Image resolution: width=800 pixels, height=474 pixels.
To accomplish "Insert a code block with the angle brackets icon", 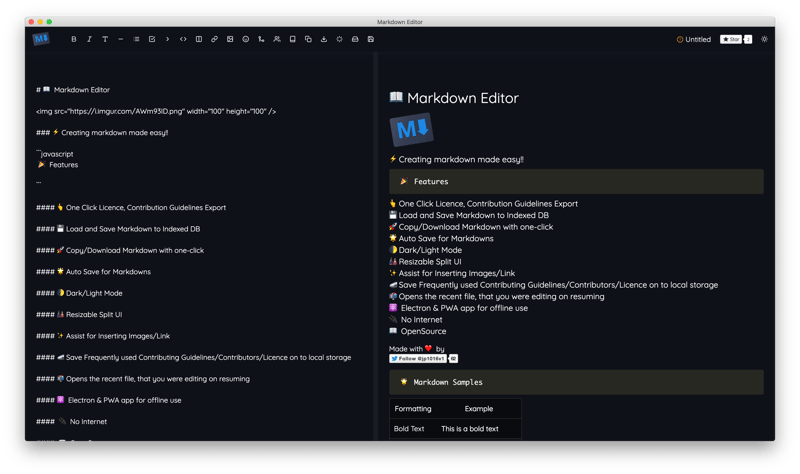I will 183,39.
